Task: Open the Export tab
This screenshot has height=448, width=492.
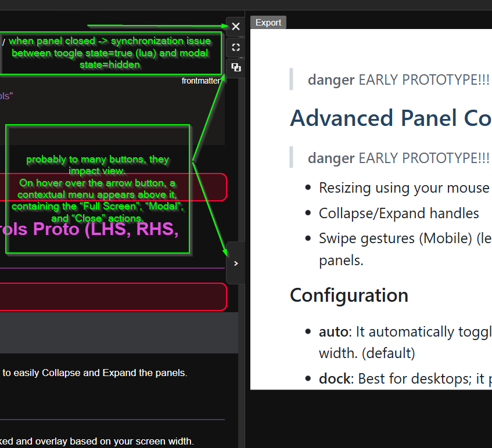Action: [268, 23]
